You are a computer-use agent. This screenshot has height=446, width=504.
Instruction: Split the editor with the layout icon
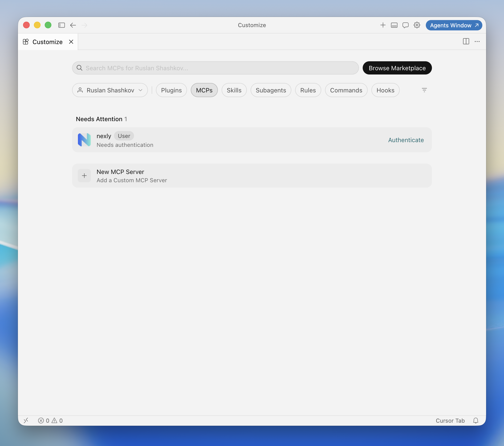(466, 41)
